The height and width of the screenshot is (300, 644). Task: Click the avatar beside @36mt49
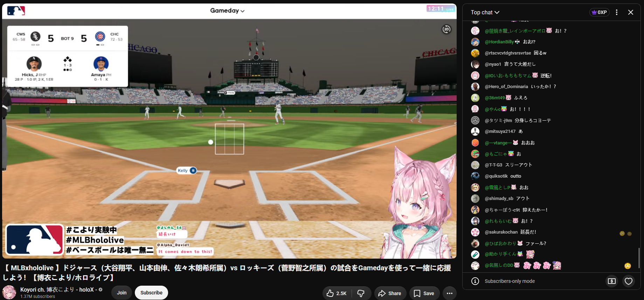click(475, 98)
